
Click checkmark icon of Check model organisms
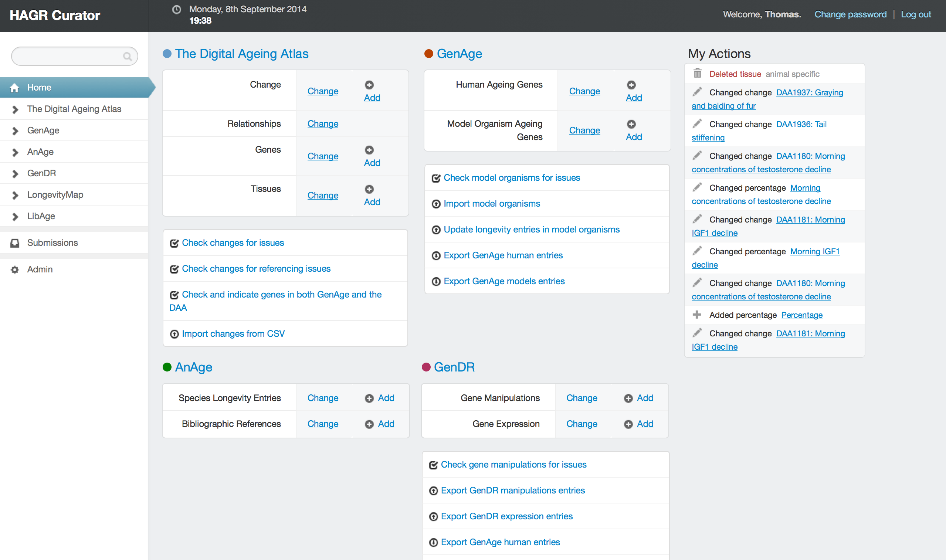pos(436,179)
